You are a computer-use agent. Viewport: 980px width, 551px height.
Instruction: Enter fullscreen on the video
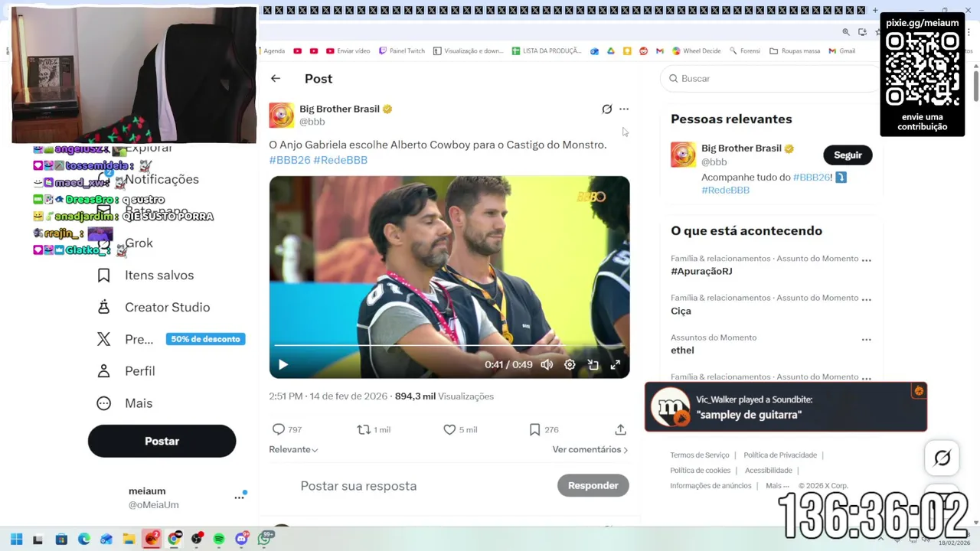pyautogui.click(x=616, y=365)
